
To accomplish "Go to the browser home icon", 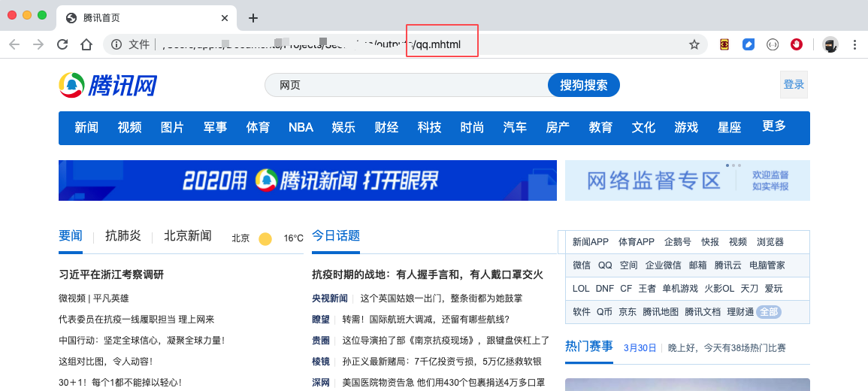I will pos(86,45).
